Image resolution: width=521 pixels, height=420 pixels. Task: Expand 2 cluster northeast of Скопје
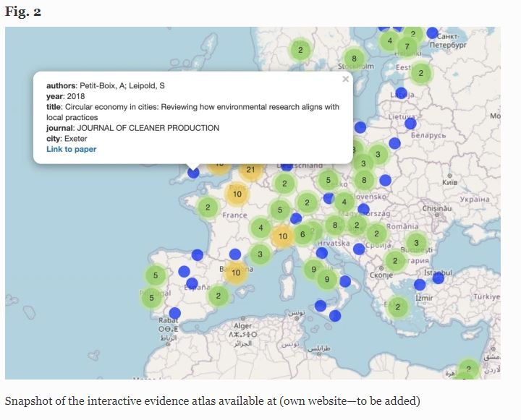pos(395,261)
